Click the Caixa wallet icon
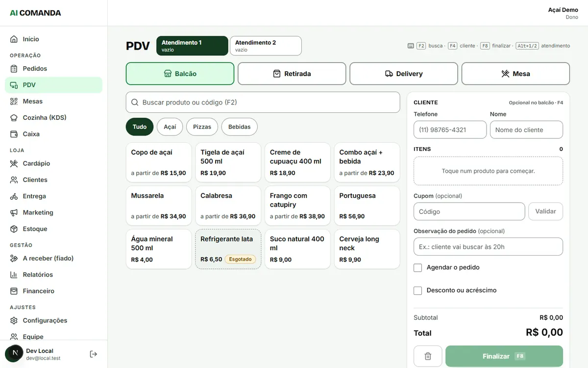The width and height of the screenshot is (588, 368). [14, 134]
